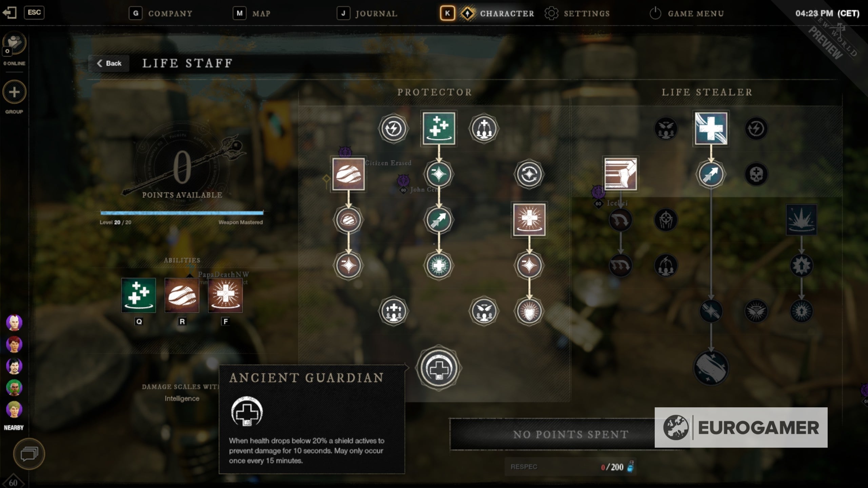
Task: Open the chat bubbles icon
Action: tap(29, 454)
